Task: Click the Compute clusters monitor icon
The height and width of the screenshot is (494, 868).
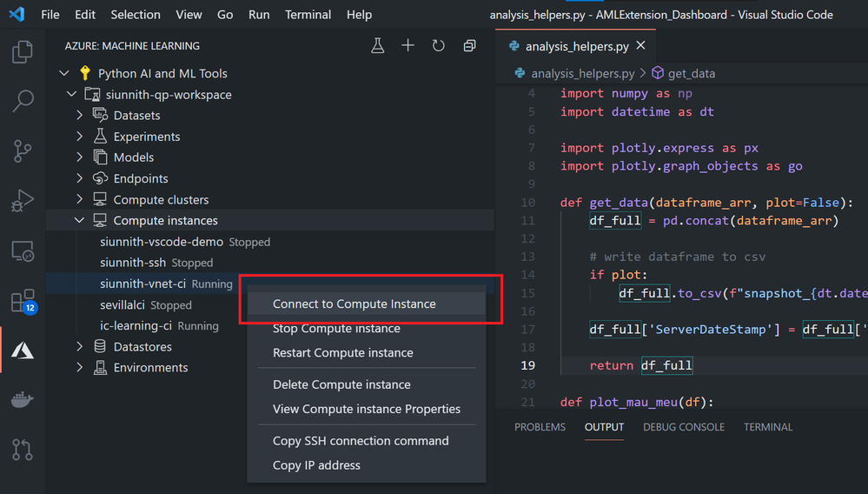Action: click(100, 199)
